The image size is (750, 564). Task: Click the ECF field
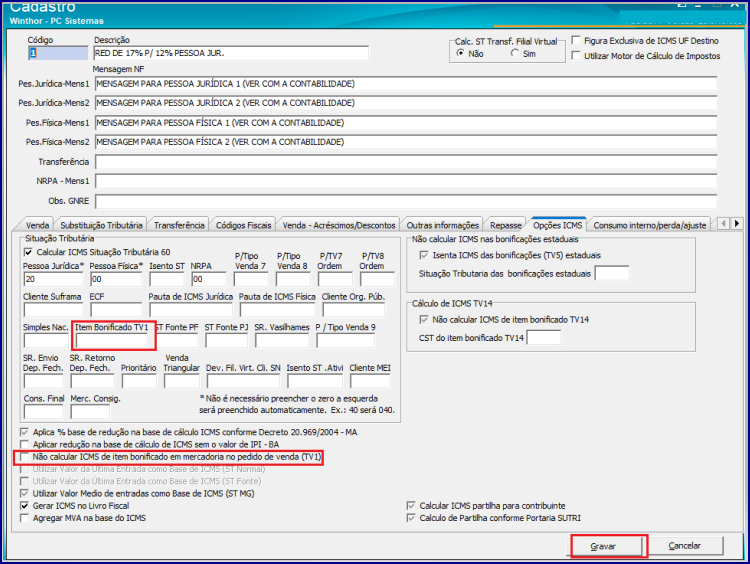point(116,310)
